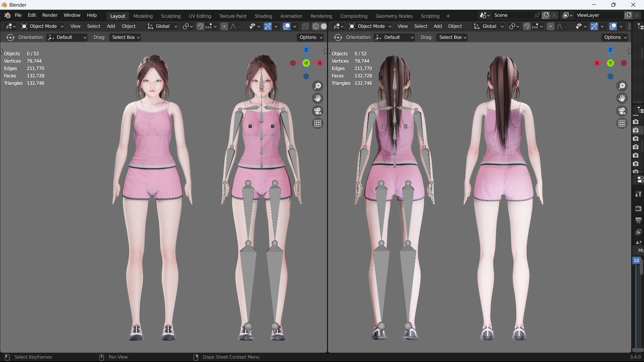Switch to Sculpting workspace tab

point(170,16)
